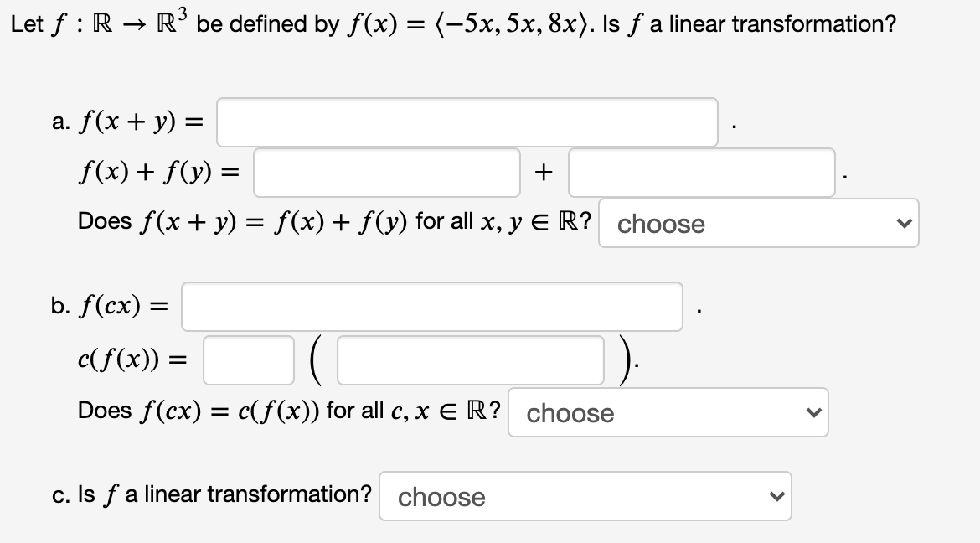Click the first field after f(x) + f(y) =

pos(386,172)
